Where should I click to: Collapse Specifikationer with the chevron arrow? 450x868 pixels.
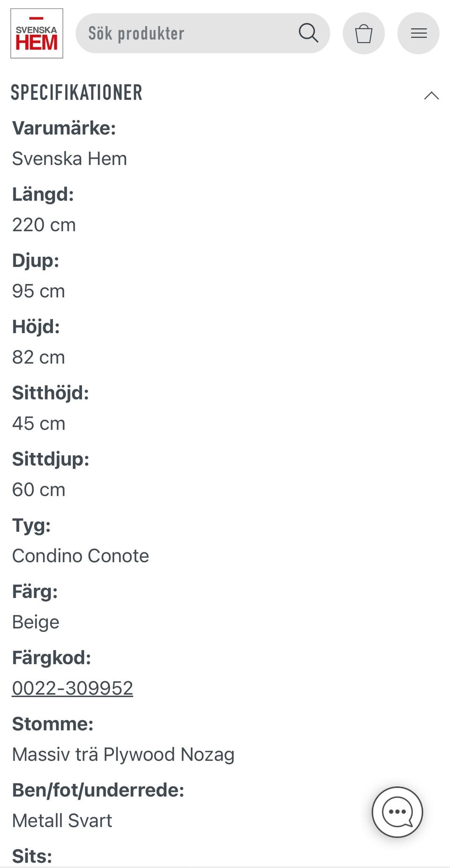pos(431,96)
